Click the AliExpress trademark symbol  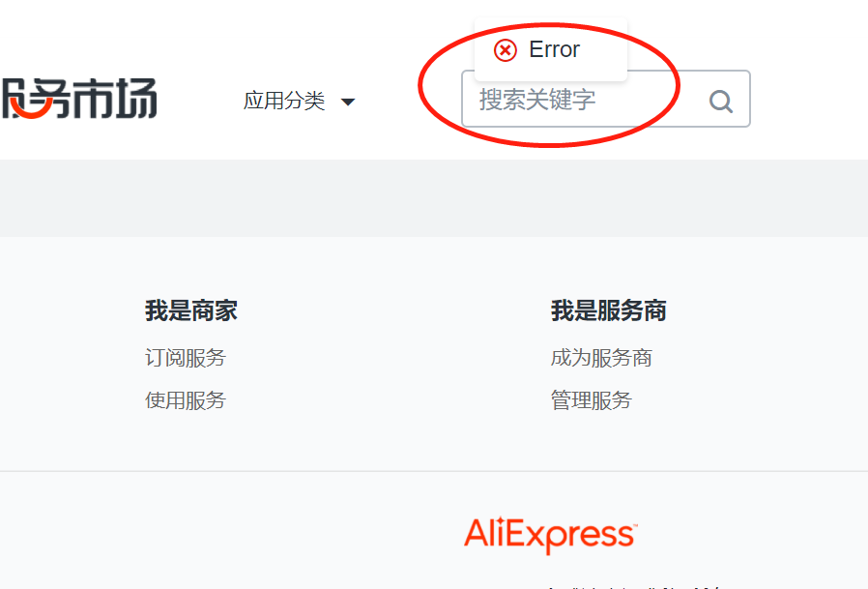pos(635,523)
